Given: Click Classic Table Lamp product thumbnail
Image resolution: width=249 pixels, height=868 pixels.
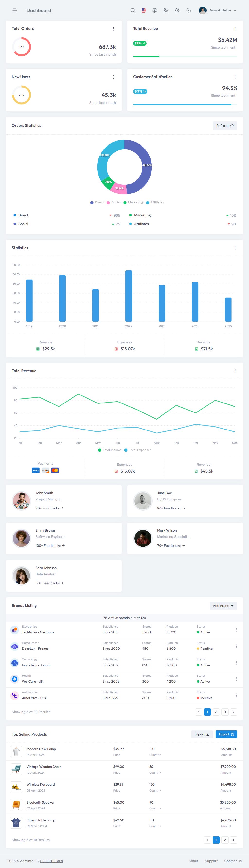Looking at the screenshot, I should (x=16, y=823).
